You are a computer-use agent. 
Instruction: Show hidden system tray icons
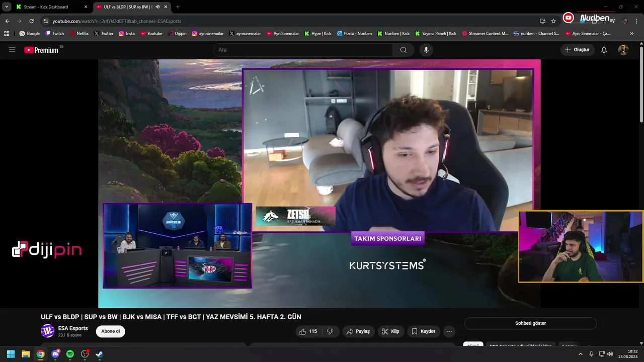[x=581, y=354]
